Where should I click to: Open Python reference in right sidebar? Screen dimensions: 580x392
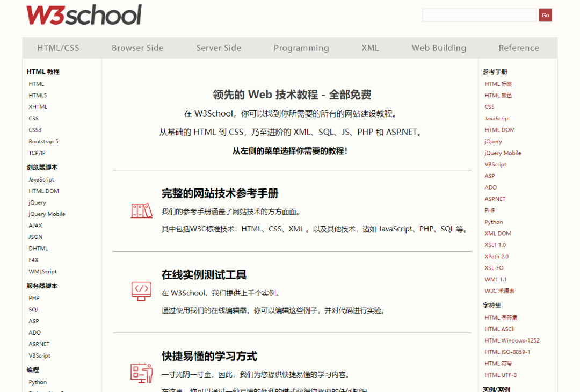[494, 222]
